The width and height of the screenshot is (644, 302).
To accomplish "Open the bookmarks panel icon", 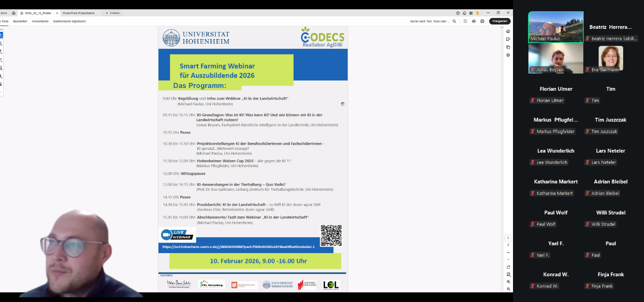I will [x=508, y=39].
